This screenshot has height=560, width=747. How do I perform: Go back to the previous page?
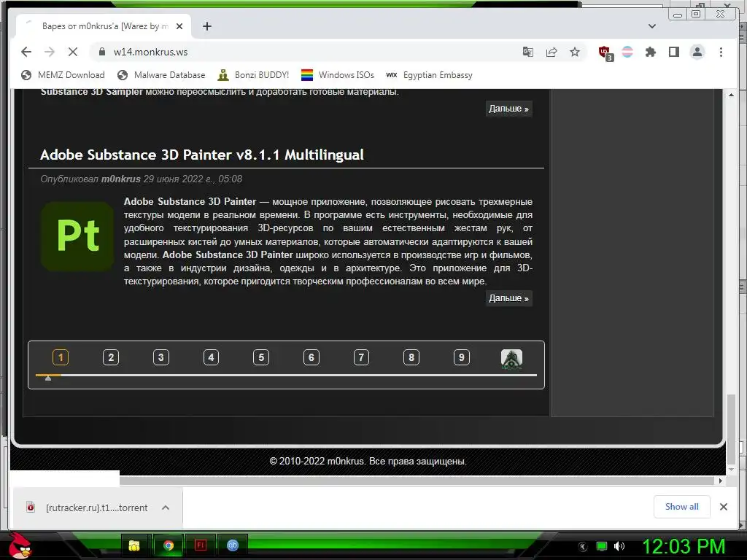pos(26,52)
